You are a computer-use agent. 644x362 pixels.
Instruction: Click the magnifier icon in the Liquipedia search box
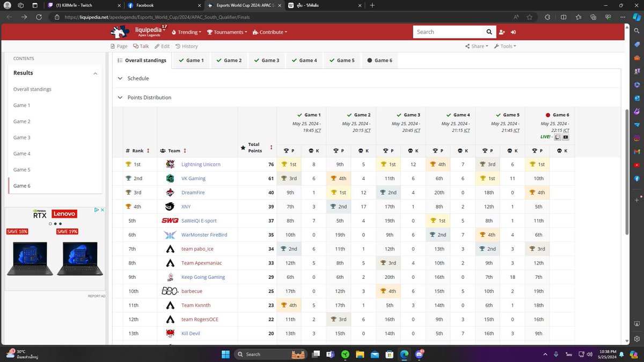click(489, 32)
